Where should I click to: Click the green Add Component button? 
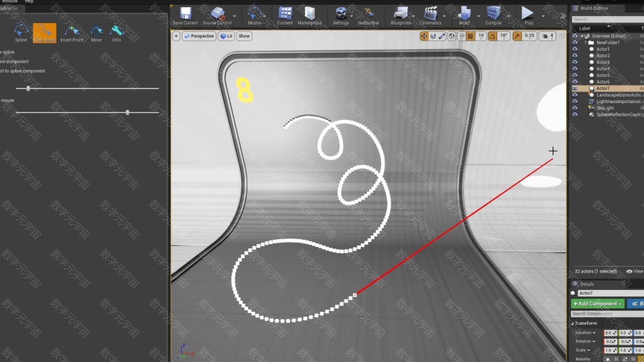pos(598,304)
